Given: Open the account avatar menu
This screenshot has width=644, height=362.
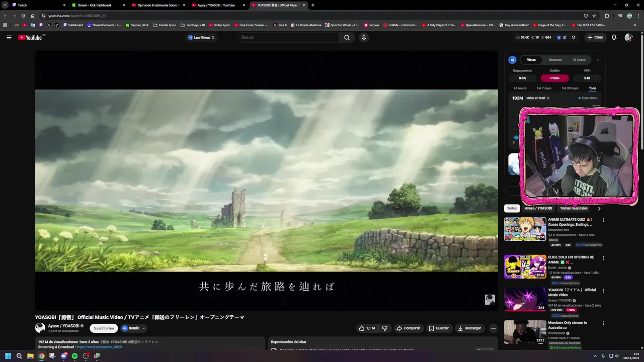Looking at the screenshot, I should [628, 37].
